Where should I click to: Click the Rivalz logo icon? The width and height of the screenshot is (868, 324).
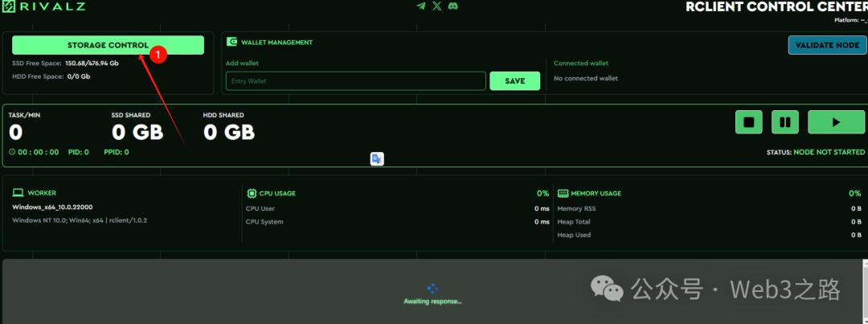(x=10, y=6)
